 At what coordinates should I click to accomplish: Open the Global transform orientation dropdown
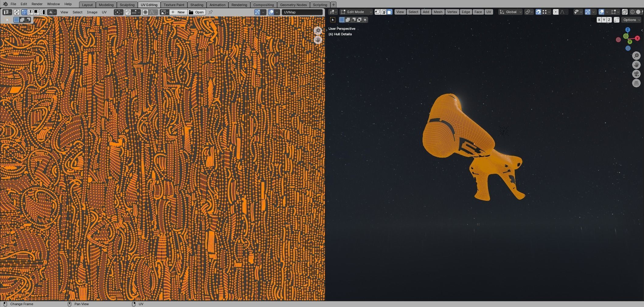click(x=511, y=12)
